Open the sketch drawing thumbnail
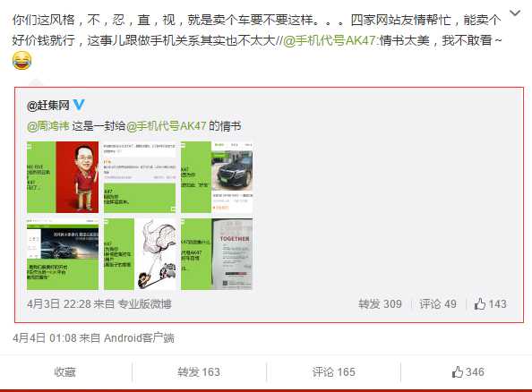The image size is (532, 392). click(140, 254)
